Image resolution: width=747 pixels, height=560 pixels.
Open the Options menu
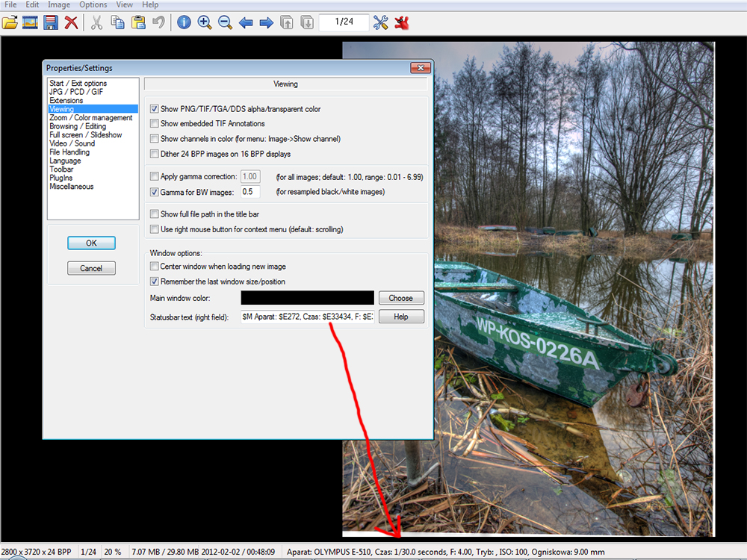pyautogui.click(x=93, y=5)
